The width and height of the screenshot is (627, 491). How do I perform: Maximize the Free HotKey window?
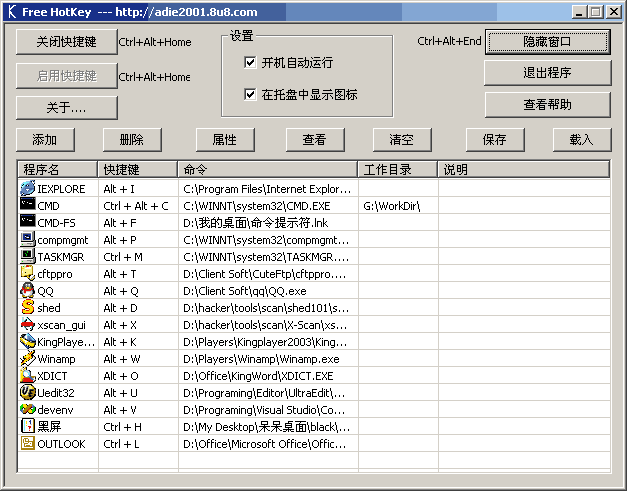(596, 12)
